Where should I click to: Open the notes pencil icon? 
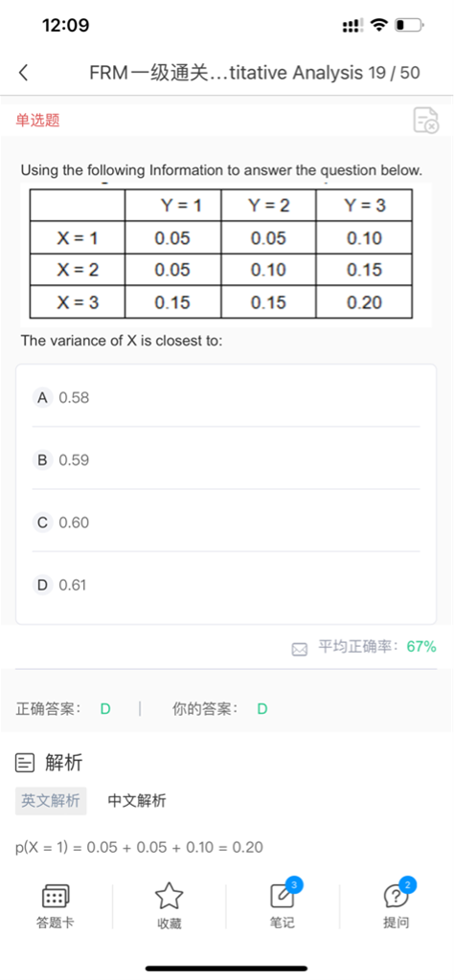[x=282, y=896]
